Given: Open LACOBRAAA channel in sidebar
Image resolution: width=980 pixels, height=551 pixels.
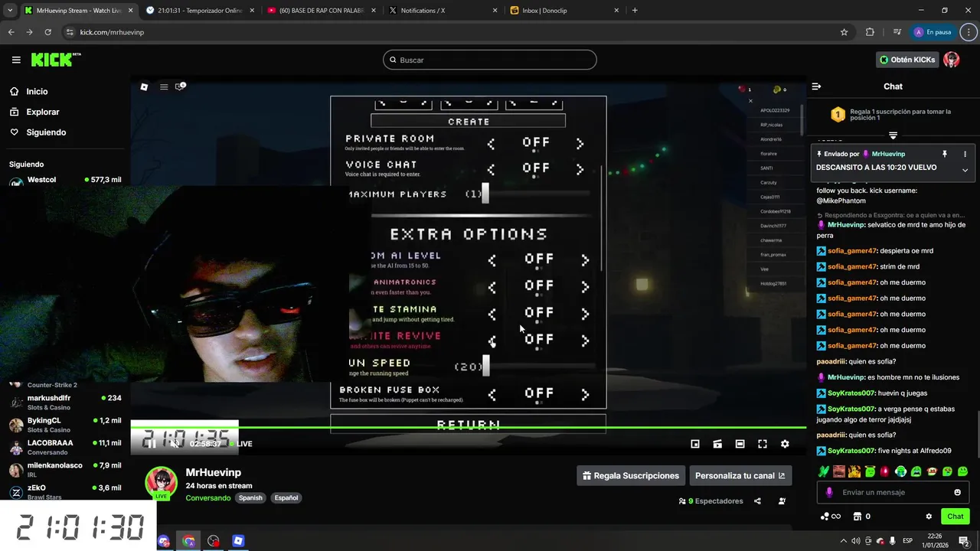Looking at the screenshot, I should click(x=65, y=447).
